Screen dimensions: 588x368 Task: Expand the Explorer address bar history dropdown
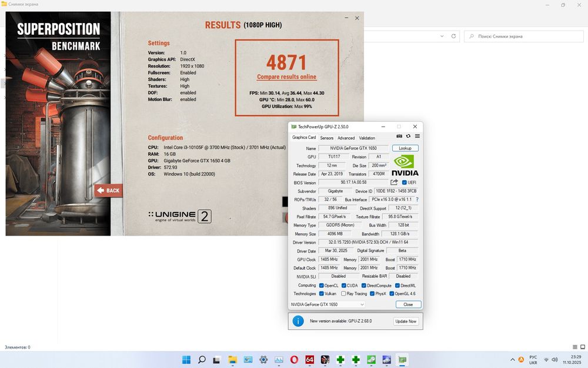click(442, 36)
